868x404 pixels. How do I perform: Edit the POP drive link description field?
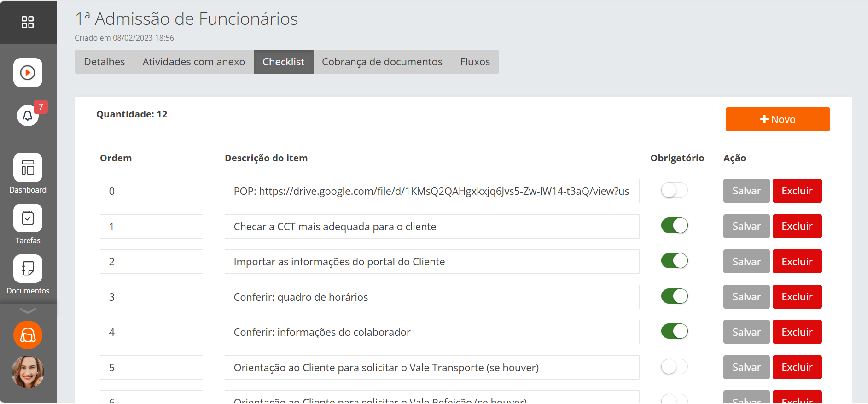[x=432, y=191]
